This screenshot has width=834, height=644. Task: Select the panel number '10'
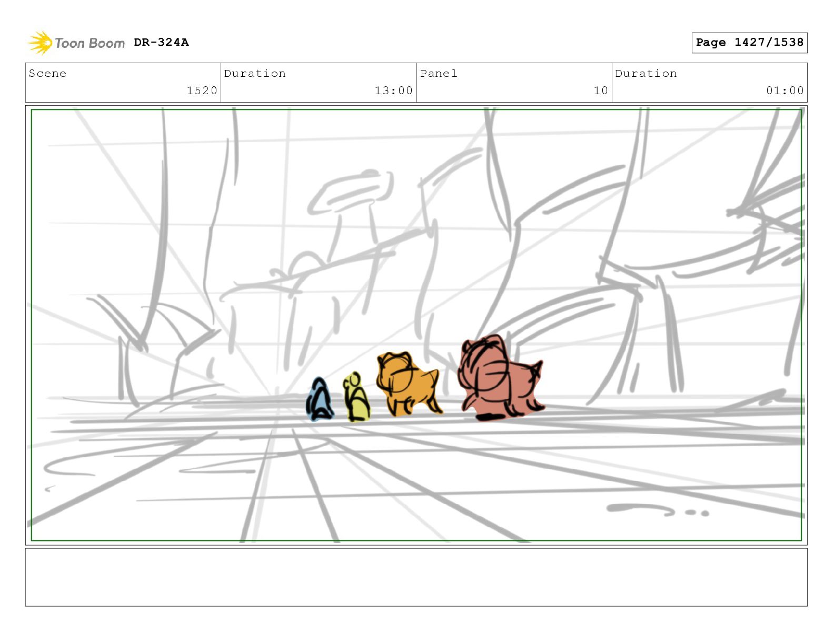(x=601, y=90)
